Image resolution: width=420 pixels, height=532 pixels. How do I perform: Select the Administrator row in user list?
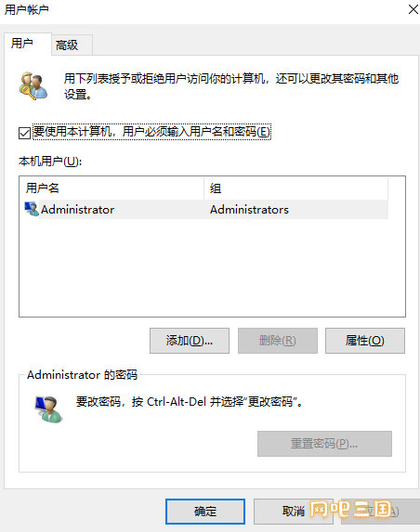tap(206, 209)
